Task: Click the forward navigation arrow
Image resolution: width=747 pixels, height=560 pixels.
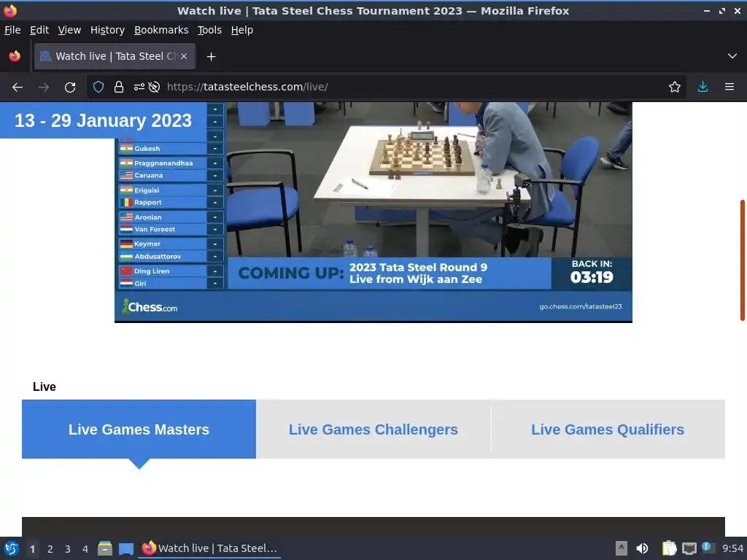Action: [x=44, y=87]
